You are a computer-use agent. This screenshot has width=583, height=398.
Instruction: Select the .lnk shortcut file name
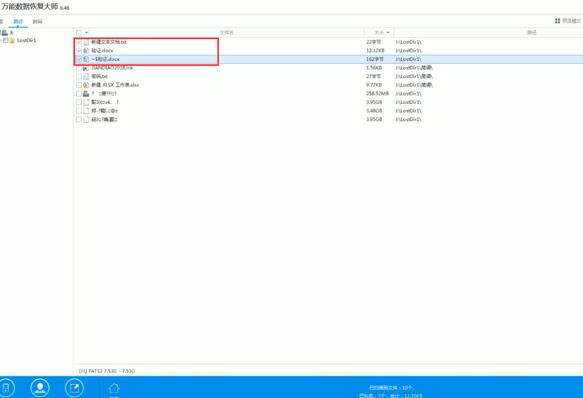point(112,68)
